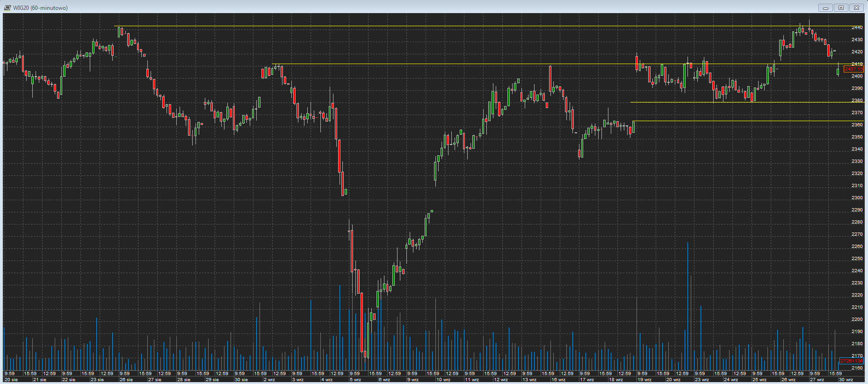Click the "9 wrz" date label
This screenshot has height=384, width=868.
click(x=413, y=380)
